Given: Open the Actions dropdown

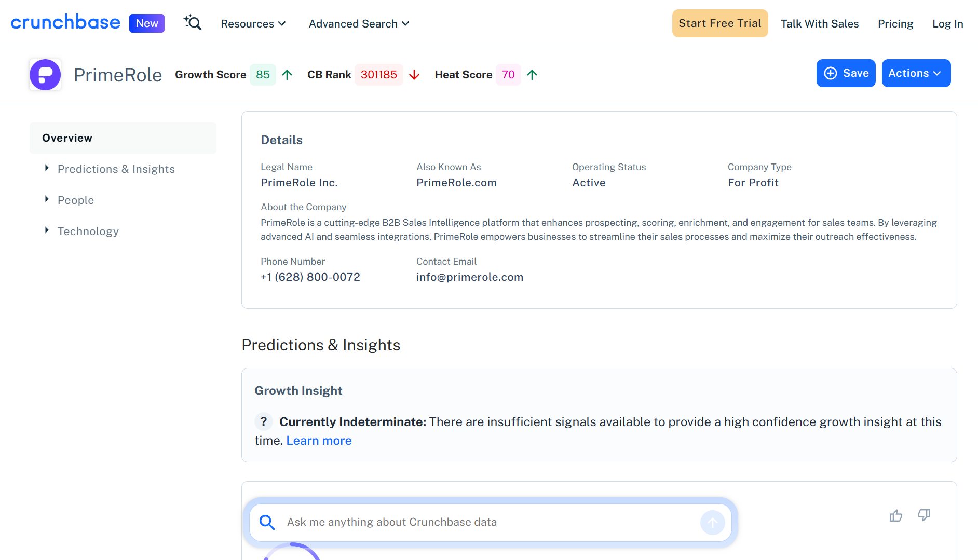Looking at the screenshot, I should [915, 73].
